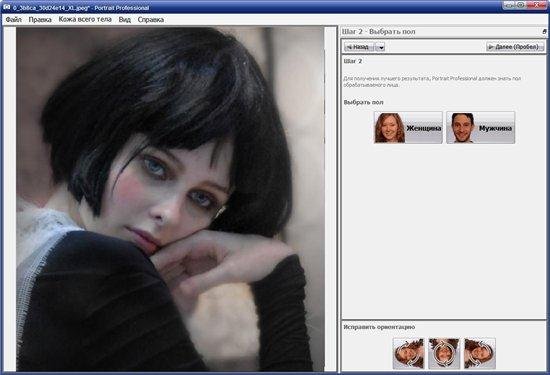This screenshot has height=375, width=550.
Task: Click the 'Шаг 2 - Выбрать пол' panel title
Action: pyautogui.click(x=378, y=32)
